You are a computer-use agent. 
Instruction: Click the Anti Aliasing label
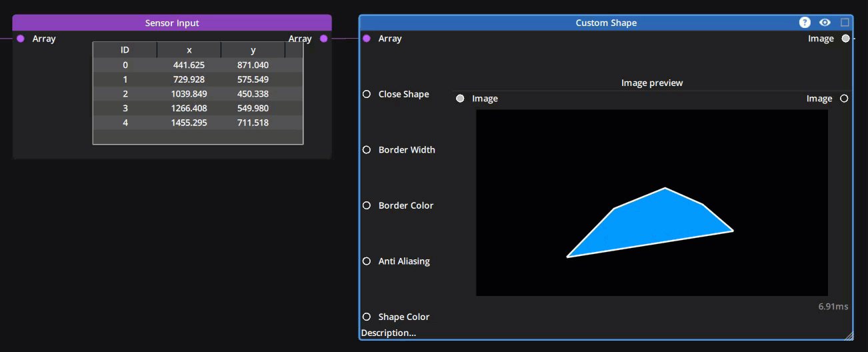pos(404,261)
